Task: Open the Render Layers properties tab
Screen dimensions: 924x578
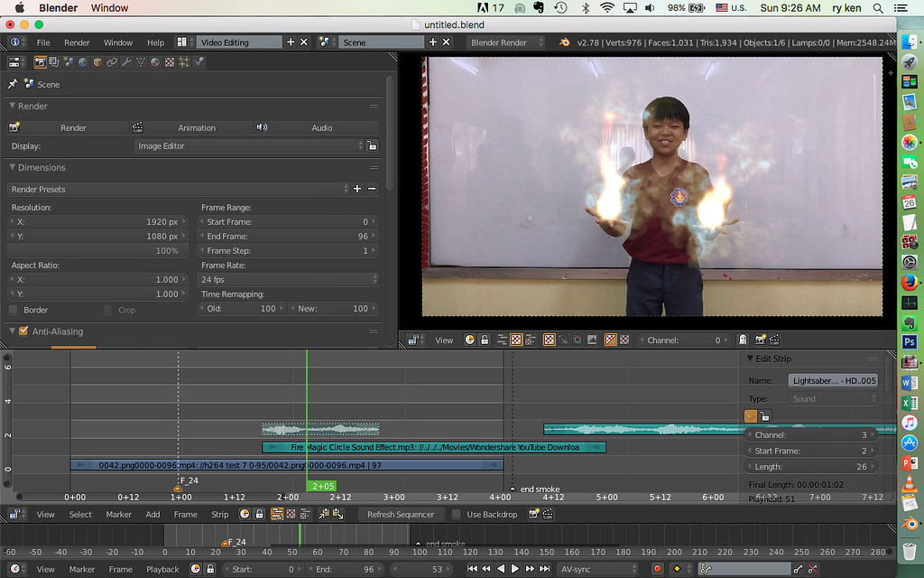Action: coord(54,62)
